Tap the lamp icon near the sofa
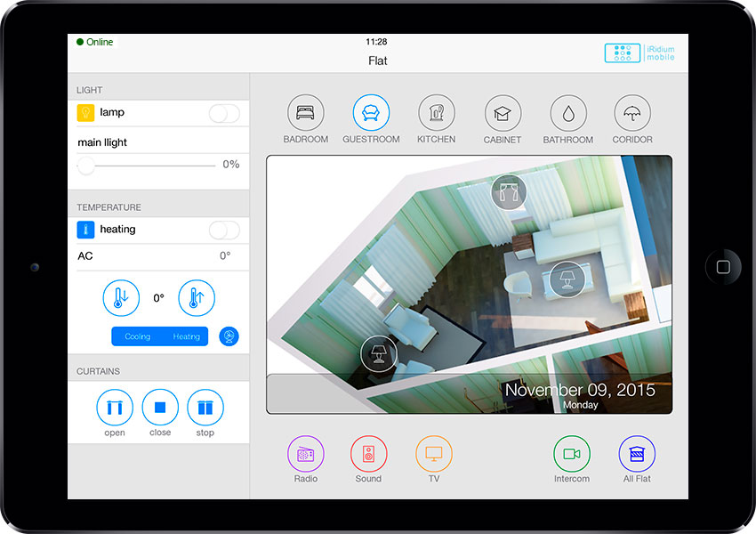The image size is (756, 534). tap(567, 279)
